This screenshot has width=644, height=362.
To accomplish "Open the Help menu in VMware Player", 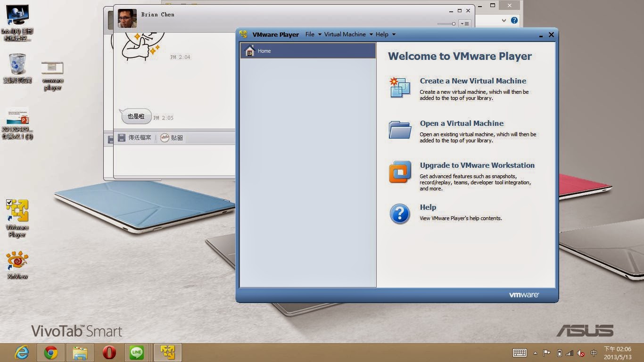I will point(382,34).
